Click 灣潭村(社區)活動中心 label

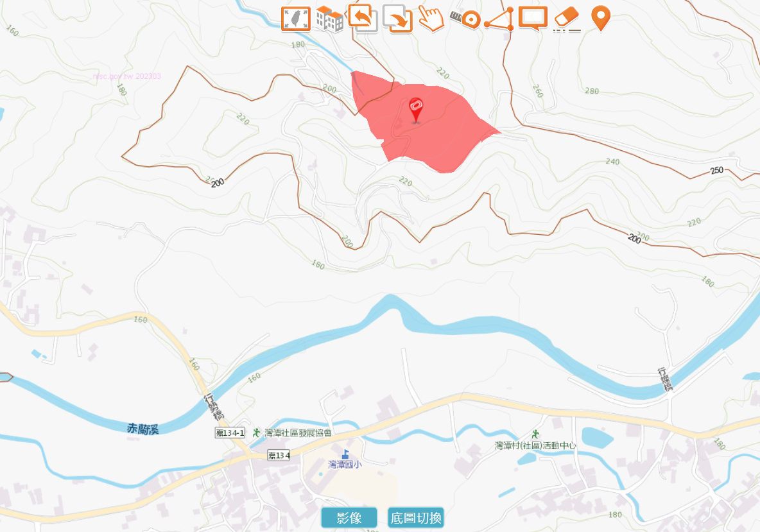click(535, 445)
